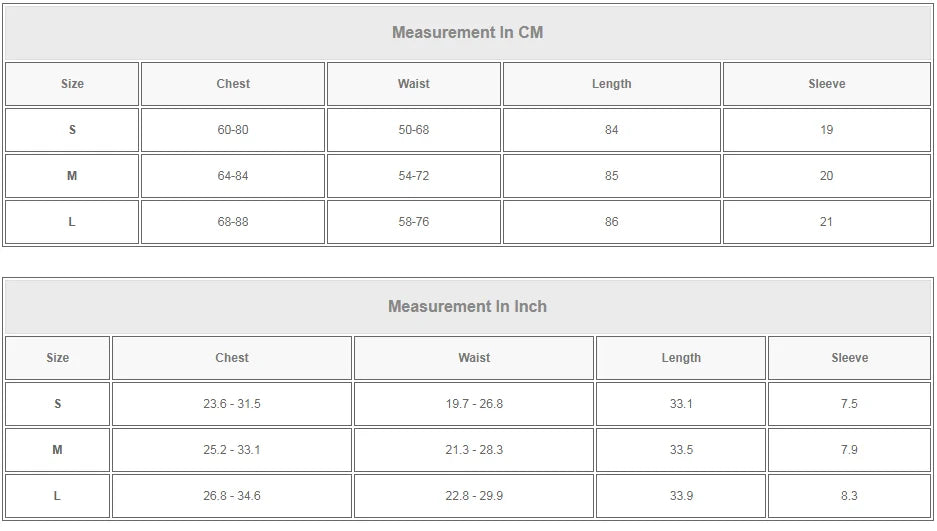937x531 pixels.
Task: Click the Measurement In Inch table title
Action: pyautogui.click(x=468, y=306)
